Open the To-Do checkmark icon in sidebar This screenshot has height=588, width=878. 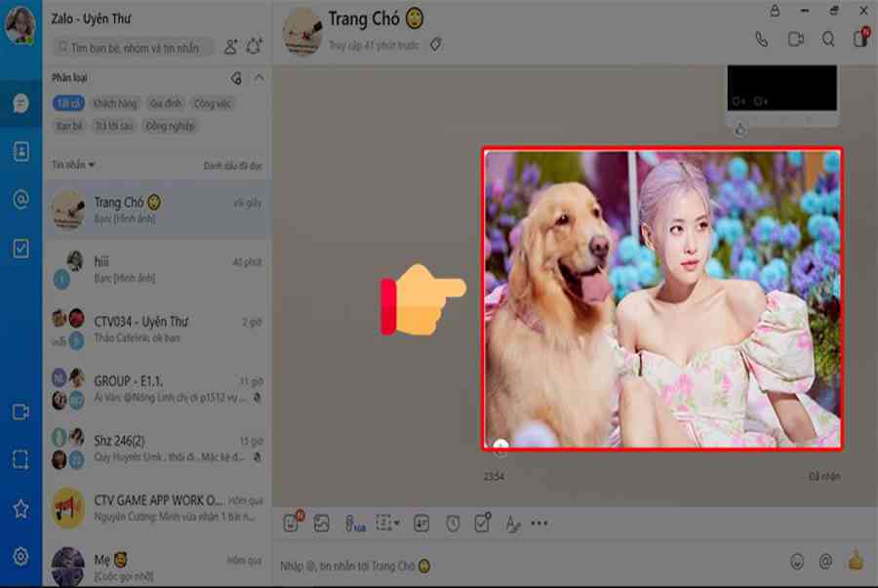pyautogui.click(x=20, y=249)
